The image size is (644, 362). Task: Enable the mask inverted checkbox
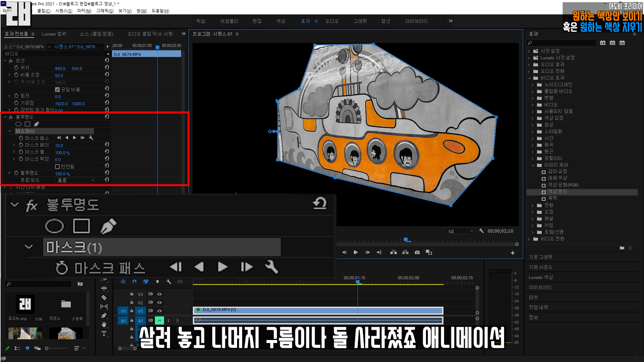point(57,167)
